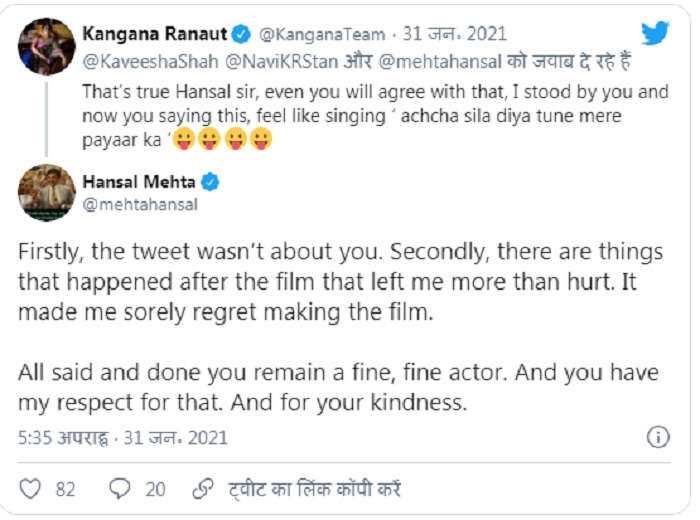Click the ट्वीट का लिंक कॉपी करें text
Screen dimensions: 700x520
click(x=313, y=489)
